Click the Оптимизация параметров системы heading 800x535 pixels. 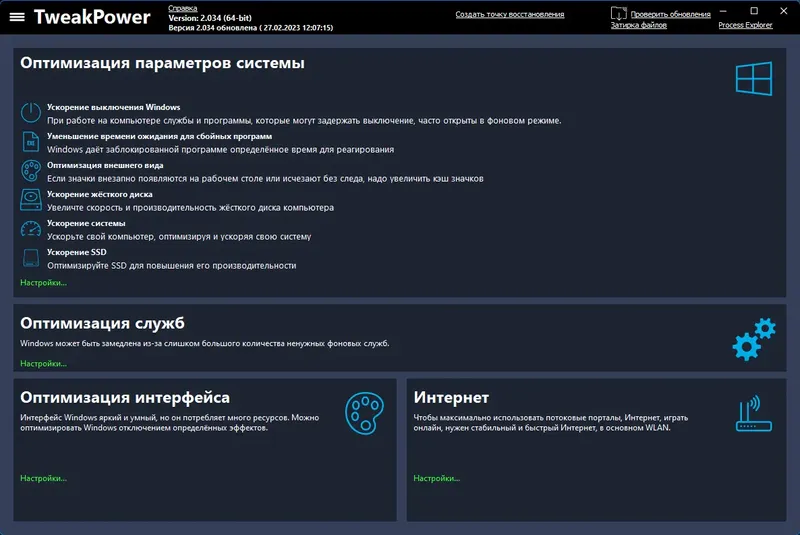162,63
